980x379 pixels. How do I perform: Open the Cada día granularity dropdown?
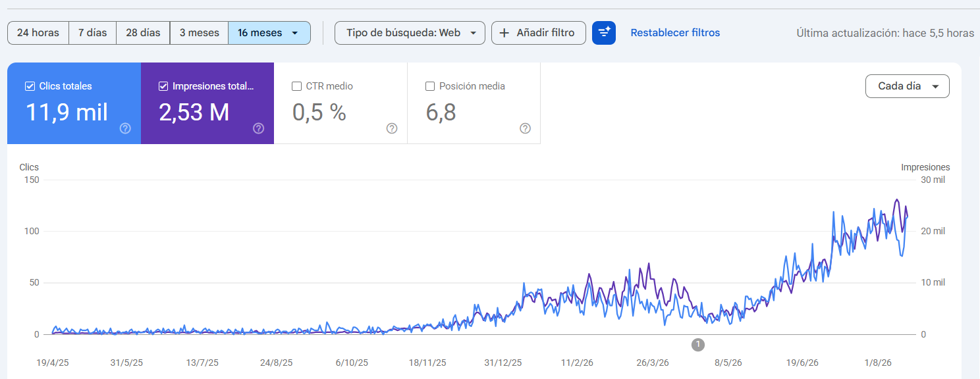[908, 86]
